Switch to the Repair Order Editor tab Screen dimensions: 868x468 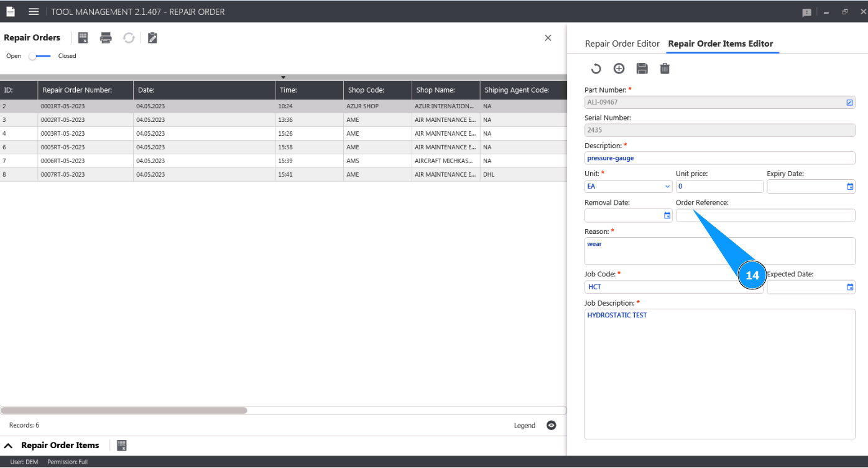pyautogui.click(x=622, y=44)
